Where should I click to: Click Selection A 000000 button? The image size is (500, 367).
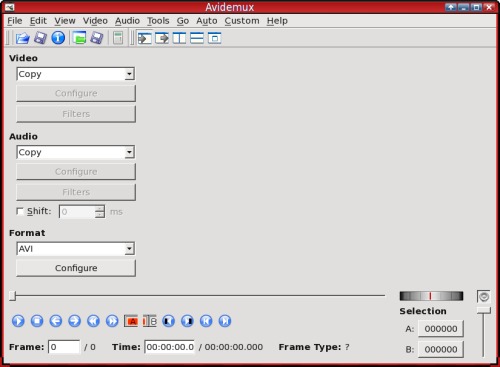click(441, 329)
